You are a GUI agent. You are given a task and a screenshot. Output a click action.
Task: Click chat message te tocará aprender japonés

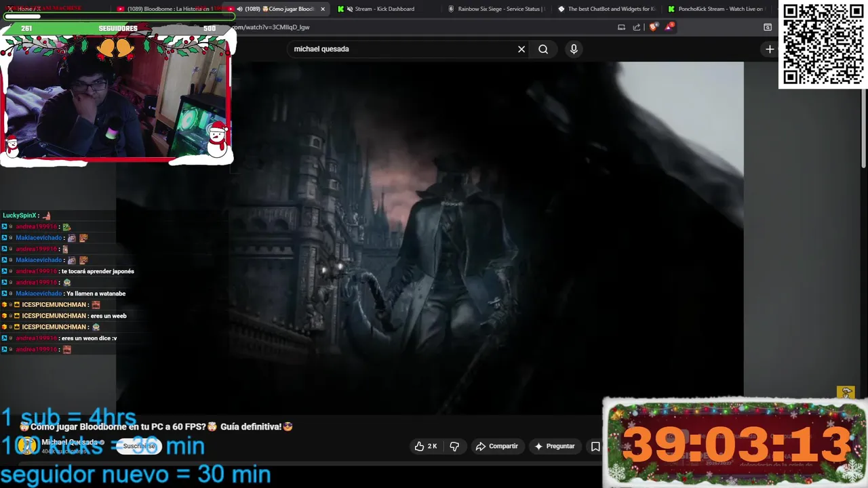(98, 271)
